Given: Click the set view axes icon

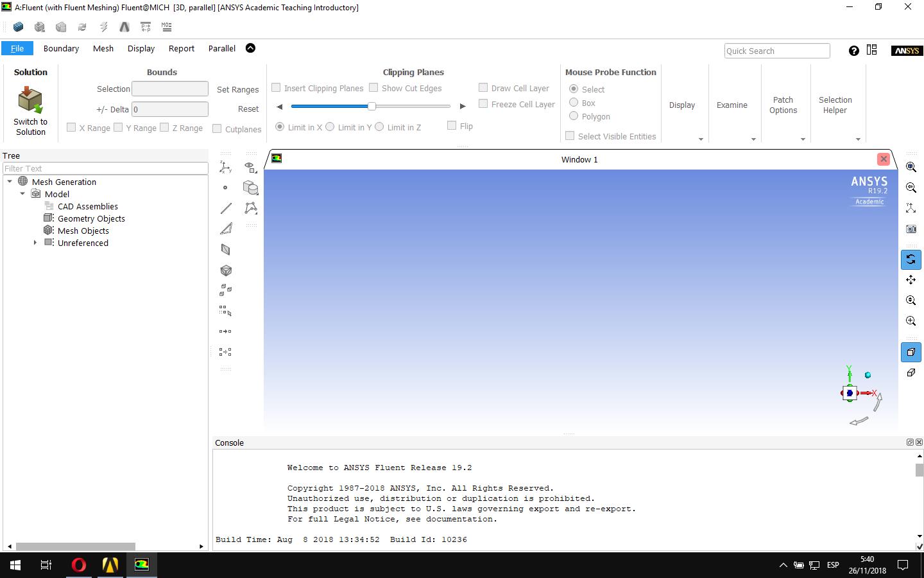Looking at the screenshot, I should 911,208.
